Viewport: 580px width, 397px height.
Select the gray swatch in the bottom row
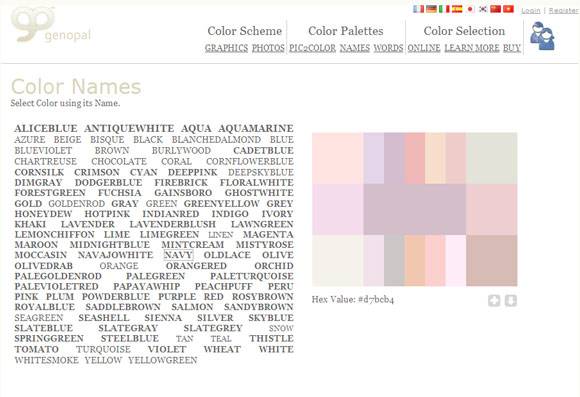coord(394,260)
